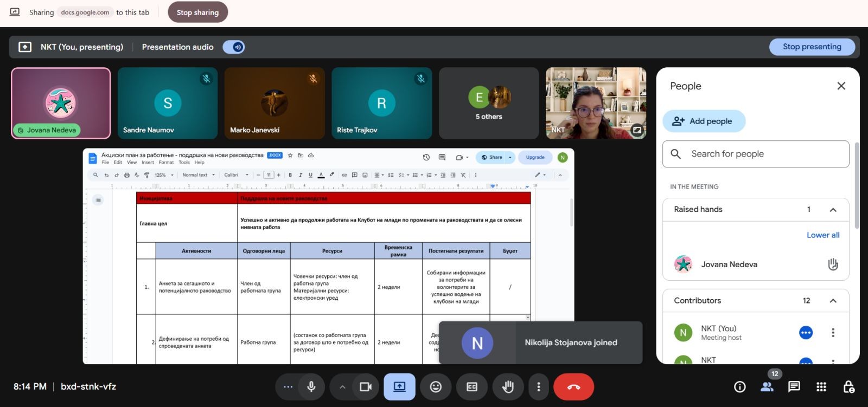Image resolution: width=868 pixels, height=407 pixels.
Task: Open the Insert menu in Google Docs
Action: coord(148,163)
